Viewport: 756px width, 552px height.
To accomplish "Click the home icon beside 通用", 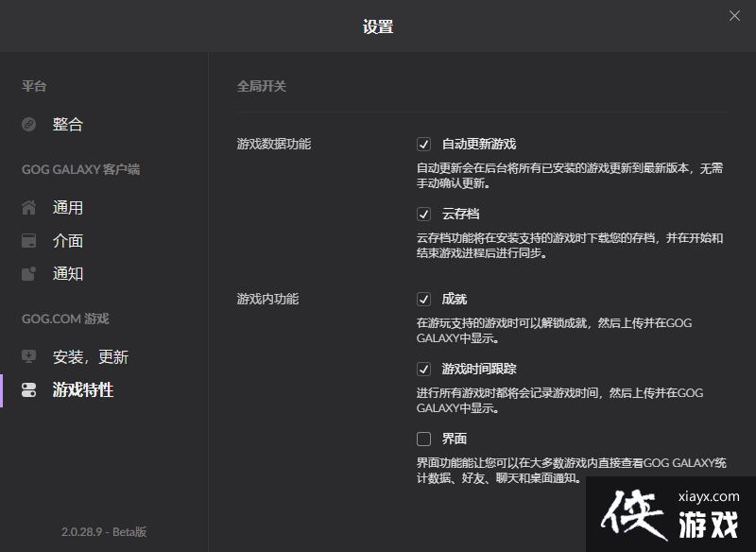I will 29,207.
